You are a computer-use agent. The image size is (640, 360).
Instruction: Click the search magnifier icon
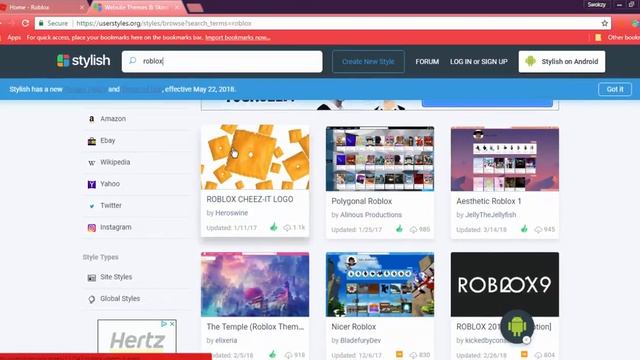coord(133,61)
